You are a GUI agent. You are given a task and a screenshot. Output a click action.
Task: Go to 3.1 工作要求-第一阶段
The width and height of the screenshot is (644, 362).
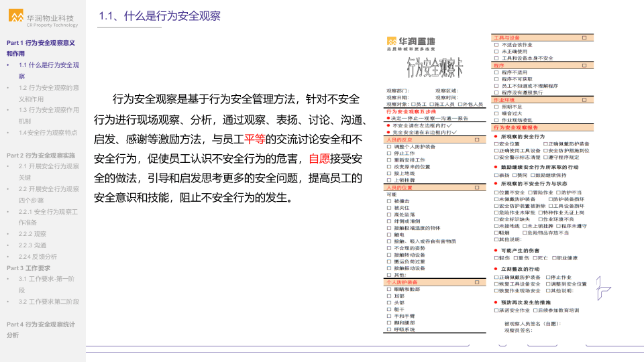click(x=46, y=284)
